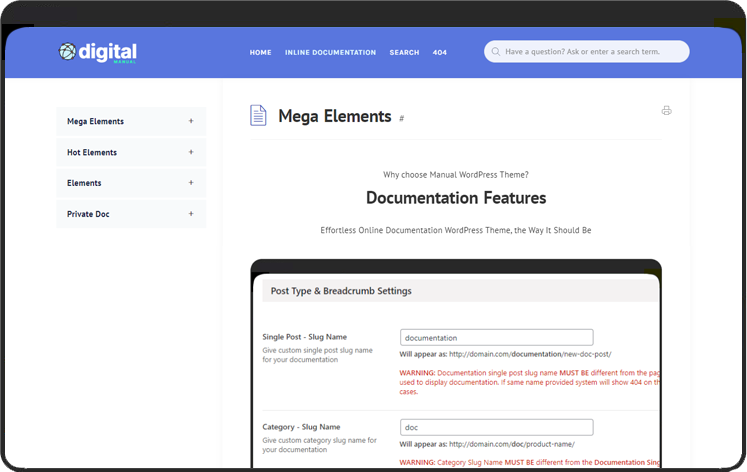The width and height of the screenshot is (747, 472).
Task: Open the Private Doc sidebar link
Action: (88, 214)
